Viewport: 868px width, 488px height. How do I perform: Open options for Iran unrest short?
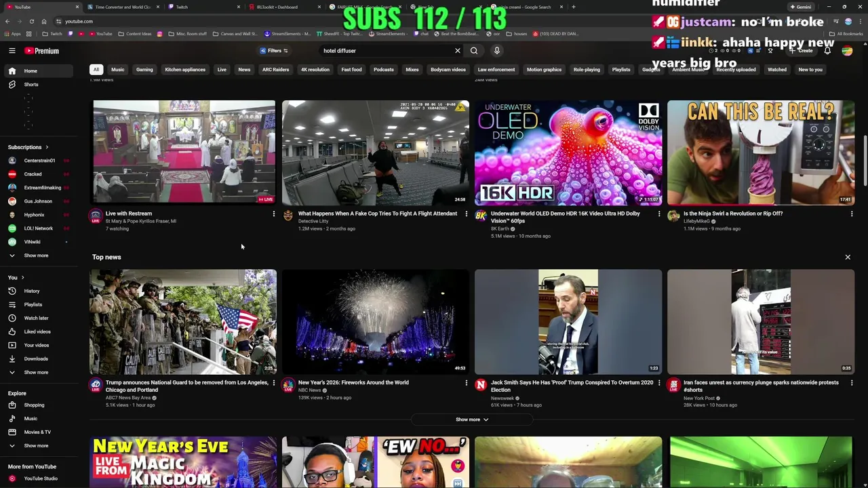[x=852, y=383]
